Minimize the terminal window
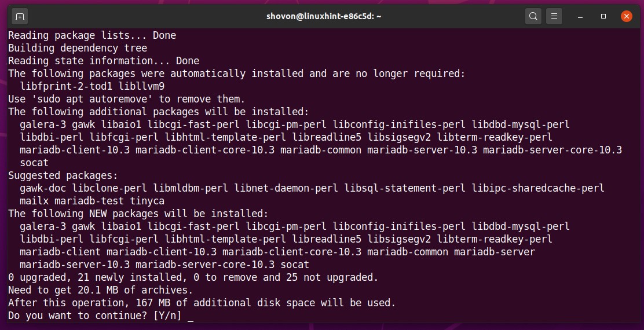This screenshot has width=644, height=330. click(580, 16)
